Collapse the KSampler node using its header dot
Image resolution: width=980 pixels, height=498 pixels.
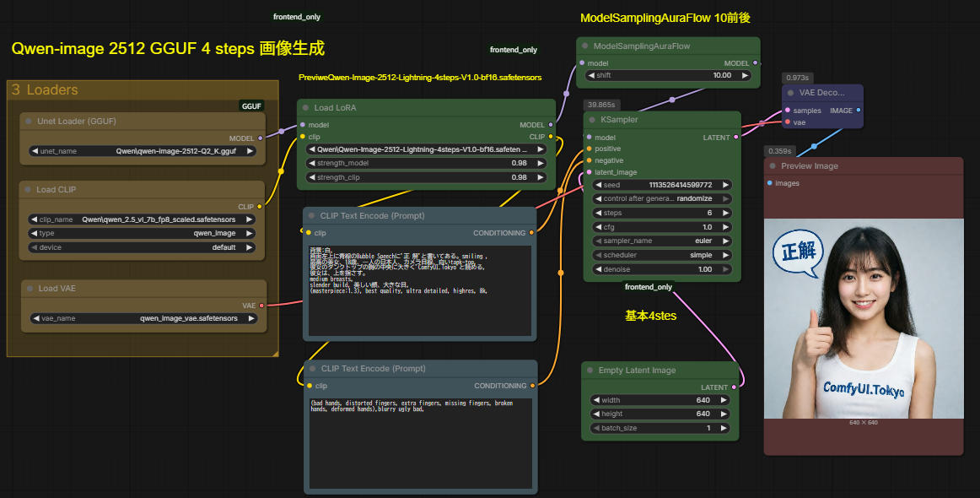(x=591, y=120)
